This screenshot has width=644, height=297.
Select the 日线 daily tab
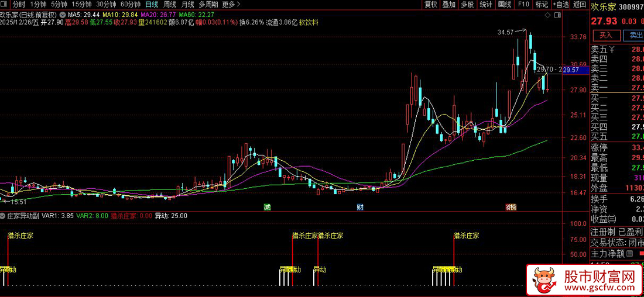pyautogui.click(x=152, y=5)
